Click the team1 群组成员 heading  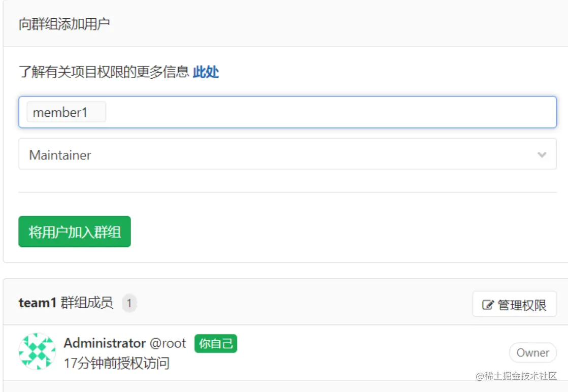65,303
